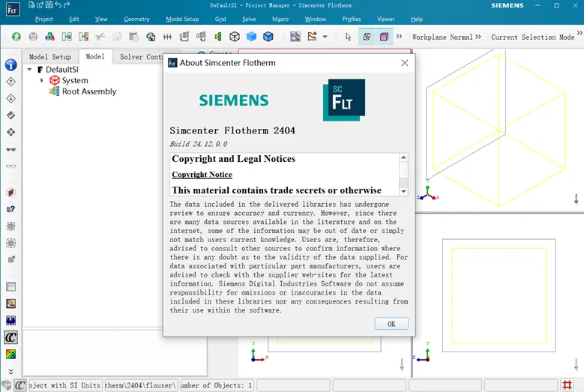584x392 pixels.
Task: Click the dark sunglasses hide icon
Action: point(10,150)
